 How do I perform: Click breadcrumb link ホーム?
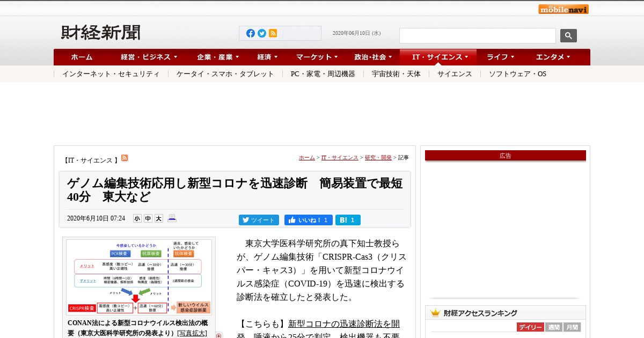point(307,158)
